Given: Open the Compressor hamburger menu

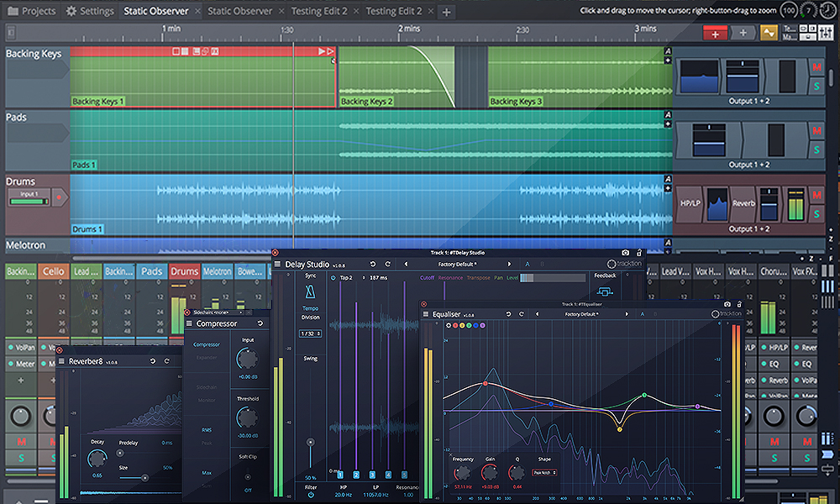Looking at the screenshot, I should (x=189, y=323).
